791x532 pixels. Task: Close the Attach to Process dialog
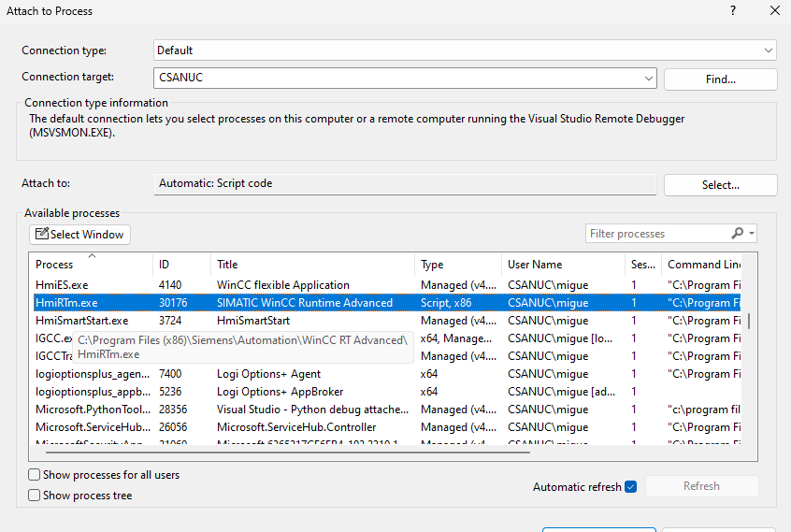[775, 10]
